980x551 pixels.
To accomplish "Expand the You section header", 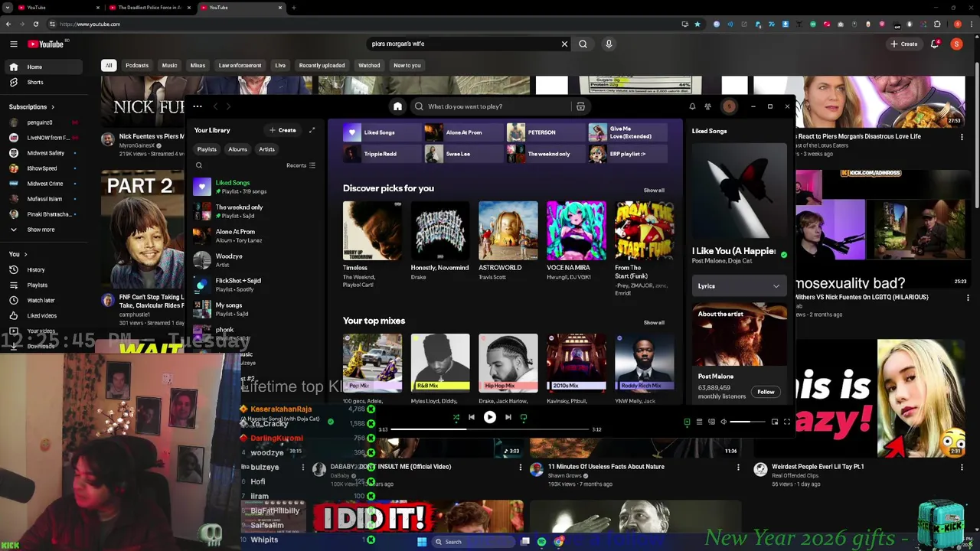I will tap(18, 254).
